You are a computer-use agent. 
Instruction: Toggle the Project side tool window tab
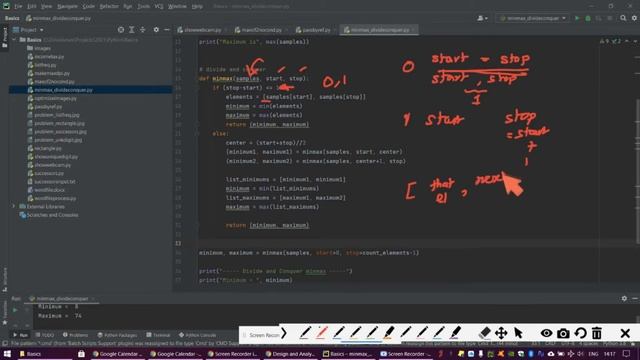[x=4, y=37]
